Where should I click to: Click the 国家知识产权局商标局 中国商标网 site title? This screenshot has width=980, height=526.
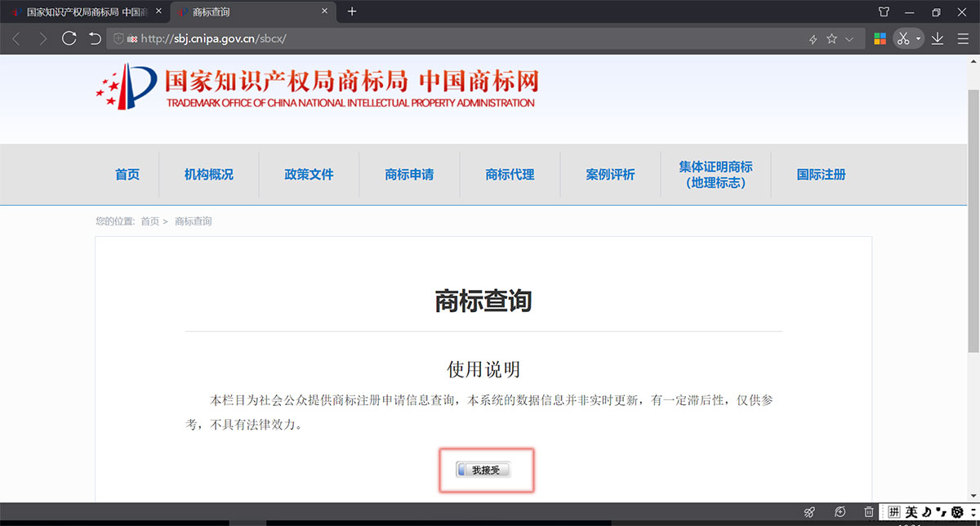click(x=352, y=82)
